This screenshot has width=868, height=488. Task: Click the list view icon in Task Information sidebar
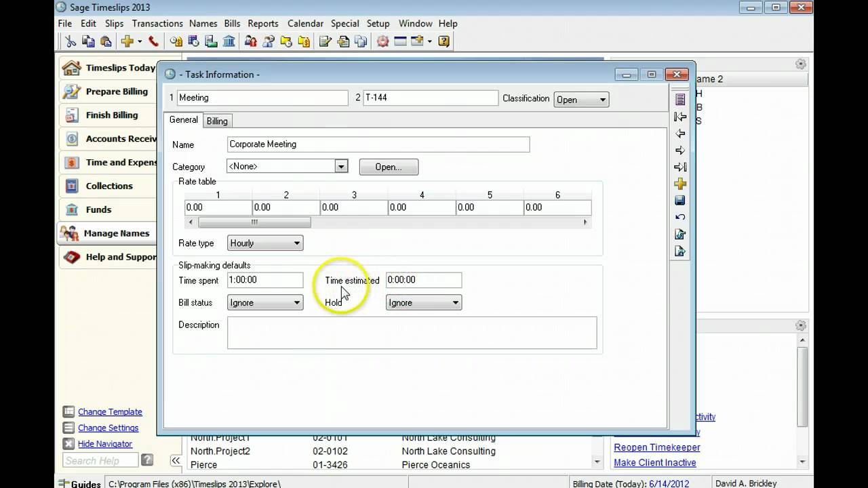tap(680, 100)
